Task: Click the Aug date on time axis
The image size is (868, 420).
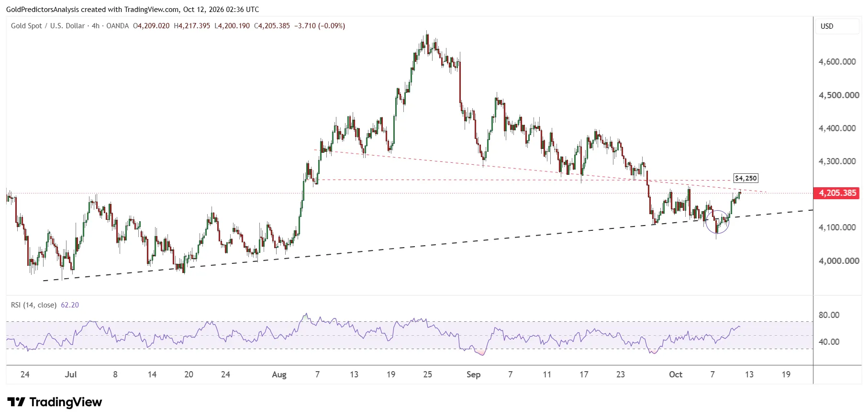Action: pyautogui.click(x=279, y=375)
